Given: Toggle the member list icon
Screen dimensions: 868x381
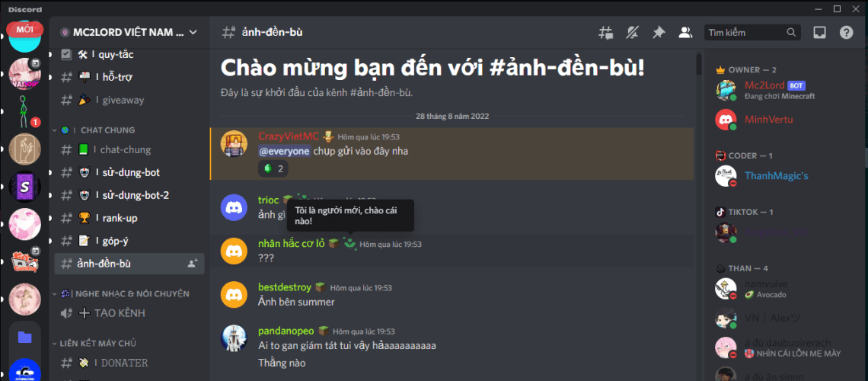Looking at the screenshot, I should (x=685, y=33).
